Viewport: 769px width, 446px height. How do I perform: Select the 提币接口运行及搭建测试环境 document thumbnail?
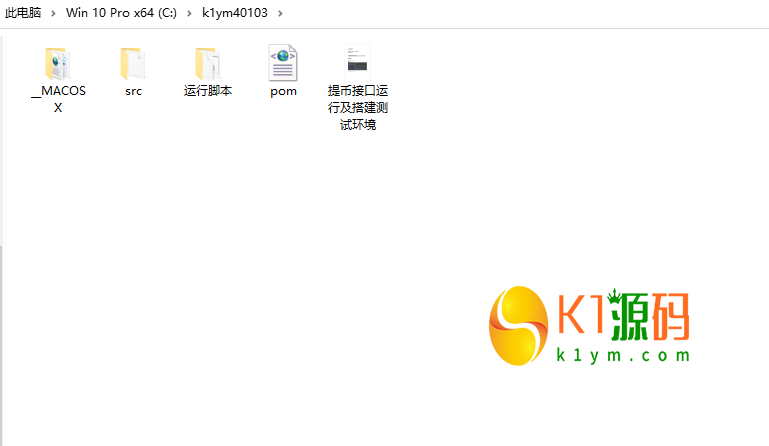(x=358, y=63)
